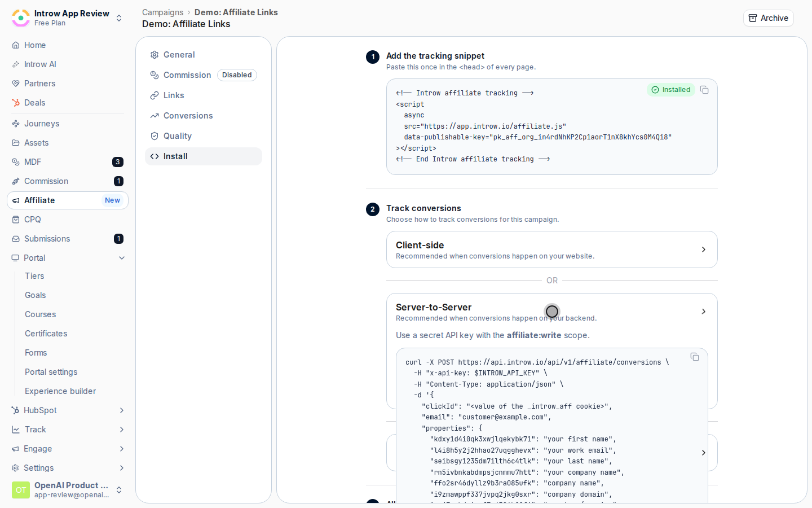The image size is (812, 508).
Task: Open Deals via its HubSpot icon
Action: pyautogui.click(x=16, y=103)
